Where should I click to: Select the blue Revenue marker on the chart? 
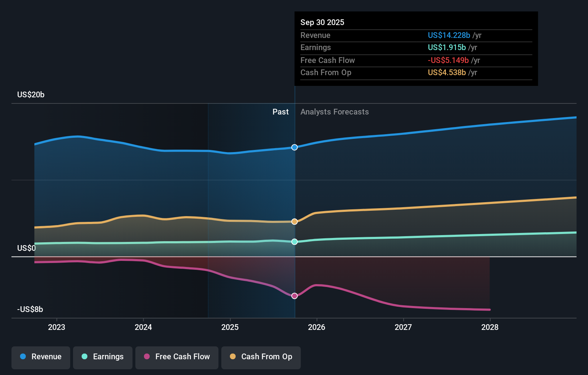[294, 147]
